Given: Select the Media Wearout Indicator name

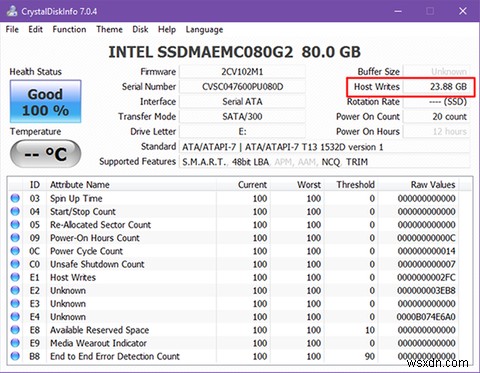Looking at the screenshot, I should pyautogui.click(x=98, y=343).
